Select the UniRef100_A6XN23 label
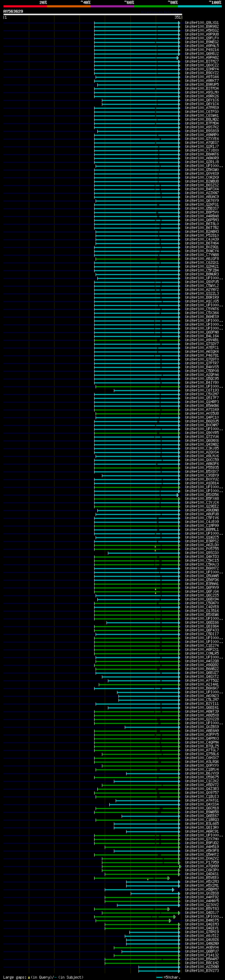This screenshot has height=980, width=225. 202,696
